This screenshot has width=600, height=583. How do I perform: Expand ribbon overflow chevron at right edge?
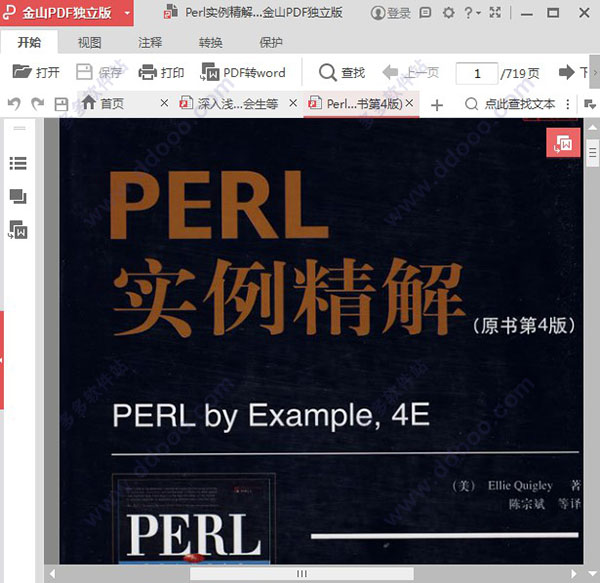click(x=595, y=72)
